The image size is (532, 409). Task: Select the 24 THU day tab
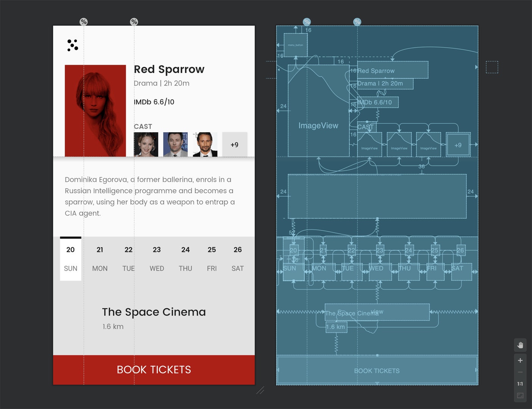coord(185,259)
